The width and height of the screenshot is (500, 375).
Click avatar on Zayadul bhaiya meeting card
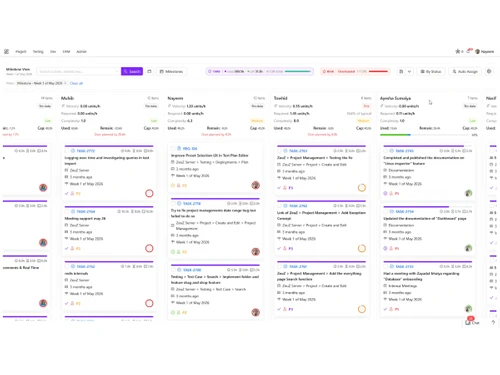pos(468,309)
